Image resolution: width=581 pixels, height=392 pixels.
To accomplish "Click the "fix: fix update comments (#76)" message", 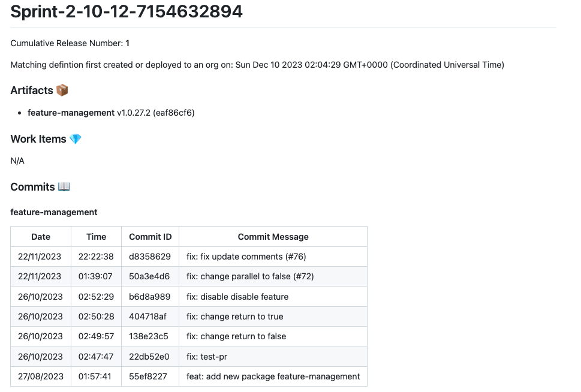I will coord(246,257).
